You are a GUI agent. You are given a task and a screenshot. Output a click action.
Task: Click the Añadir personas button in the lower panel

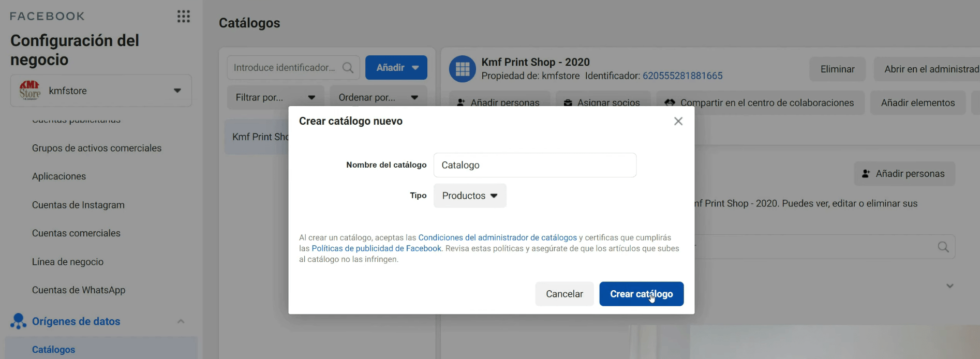[x=904, y=174]
